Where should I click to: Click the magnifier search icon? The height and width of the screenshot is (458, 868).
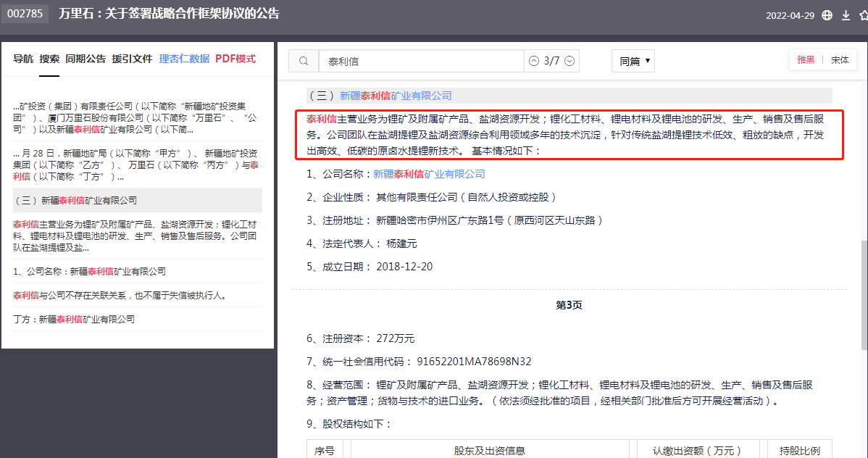[x=304, y=61]
